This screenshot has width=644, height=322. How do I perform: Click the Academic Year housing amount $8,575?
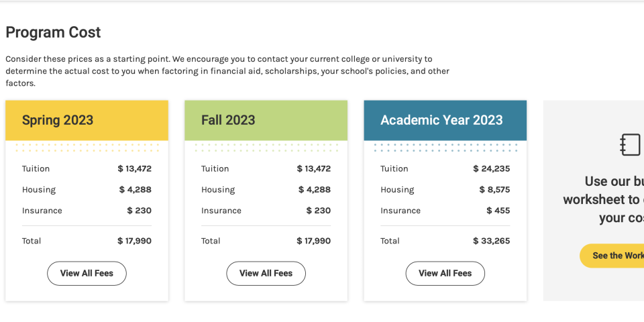pyautogui.click(x=494, y=190)
